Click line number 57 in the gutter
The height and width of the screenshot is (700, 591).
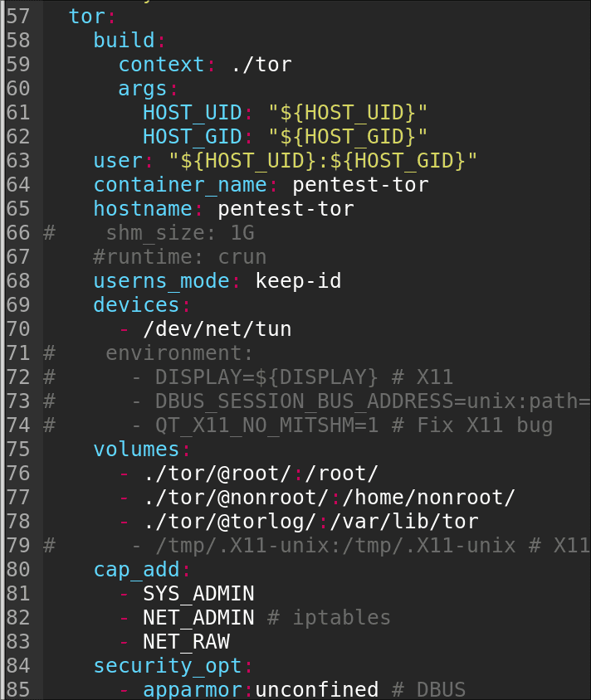pos(18,16)
